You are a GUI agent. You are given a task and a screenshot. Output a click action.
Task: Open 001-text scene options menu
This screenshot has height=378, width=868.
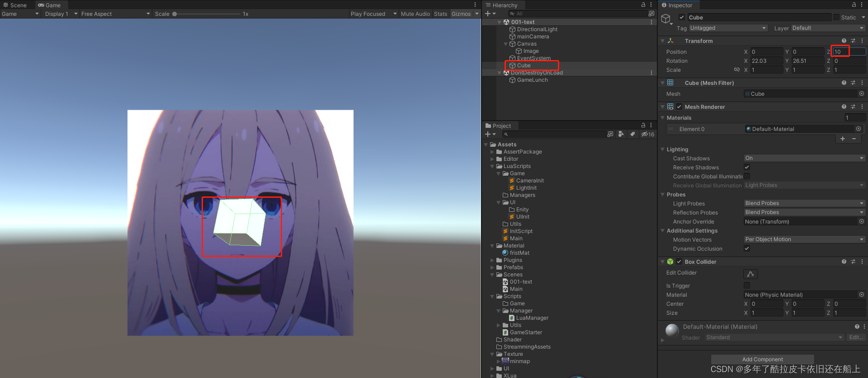651,22
